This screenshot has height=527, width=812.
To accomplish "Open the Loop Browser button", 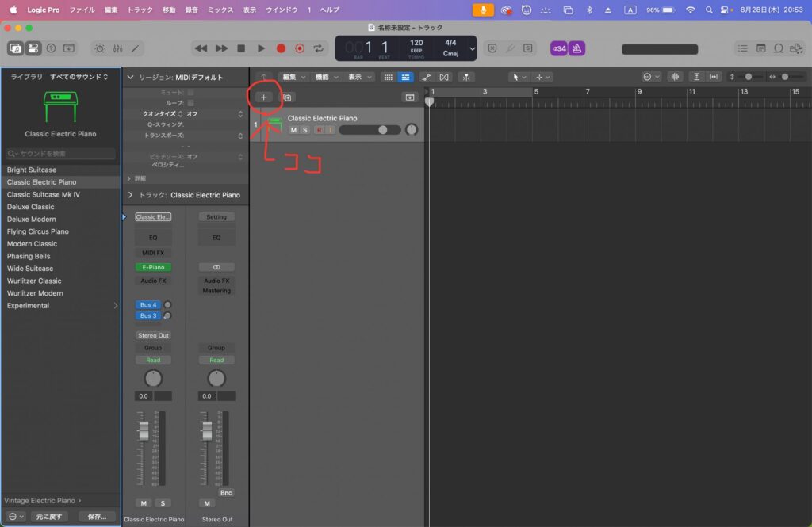I will click(x=779, y=48).
